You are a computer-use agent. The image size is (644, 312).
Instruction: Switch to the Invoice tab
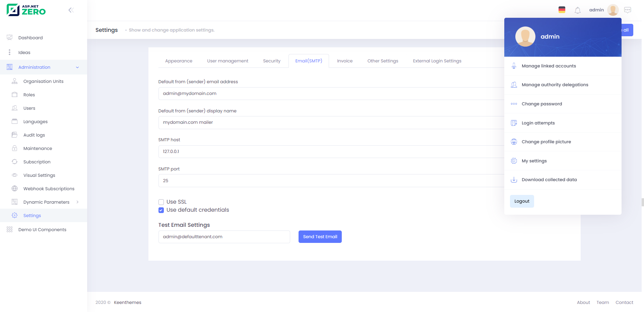click(345, 61)
